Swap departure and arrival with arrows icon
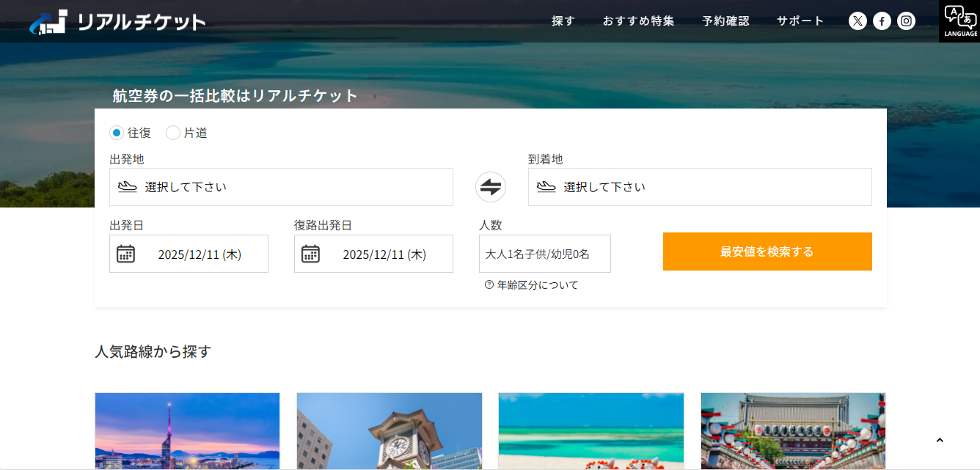The width and height of the screenshot is (980, 470). click(491, 187)
